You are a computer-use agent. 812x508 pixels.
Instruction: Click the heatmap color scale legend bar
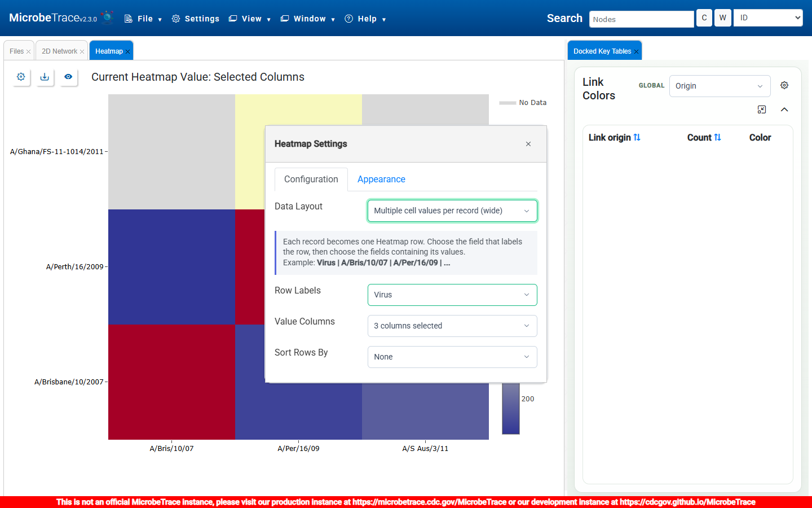511,409
